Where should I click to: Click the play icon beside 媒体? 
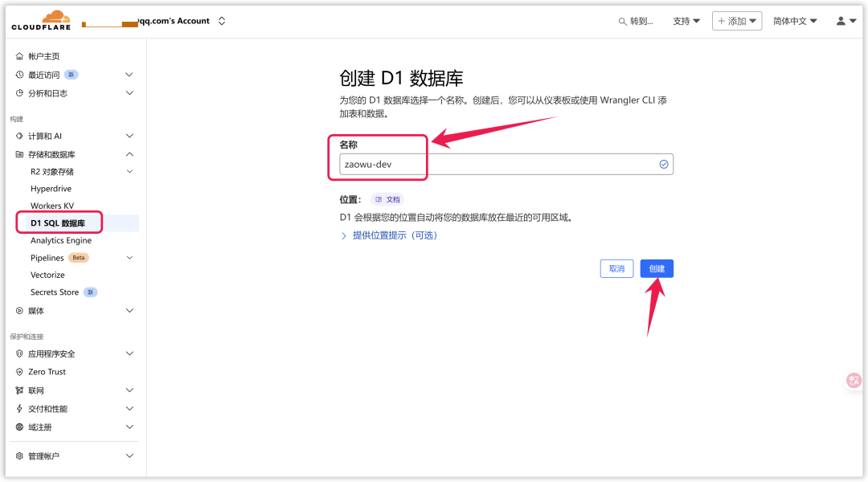pyautogui.click(x=19, y=311)
